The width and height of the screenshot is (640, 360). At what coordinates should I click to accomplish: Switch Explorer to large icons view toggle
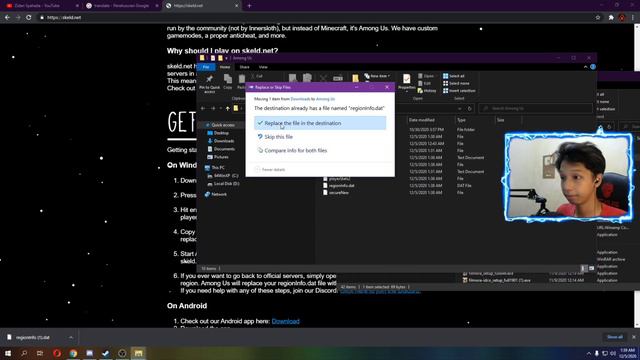[x=591, y=268]
